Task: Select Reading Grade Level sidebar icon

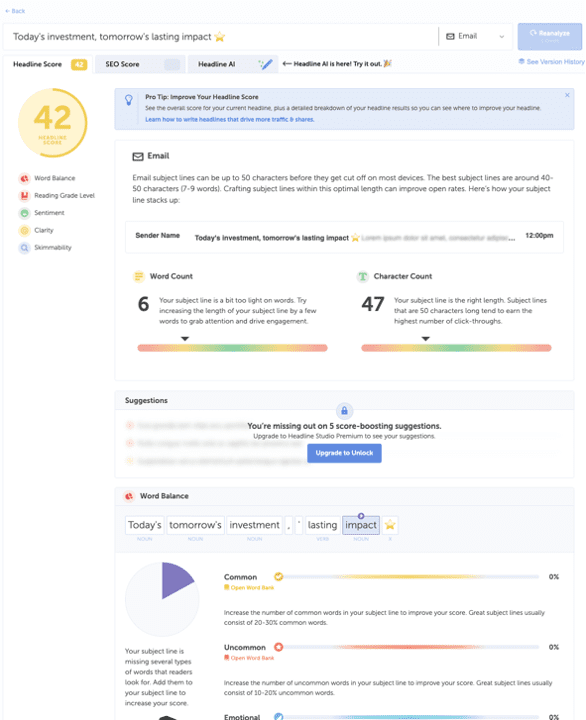Action: [x=24, y=196]
